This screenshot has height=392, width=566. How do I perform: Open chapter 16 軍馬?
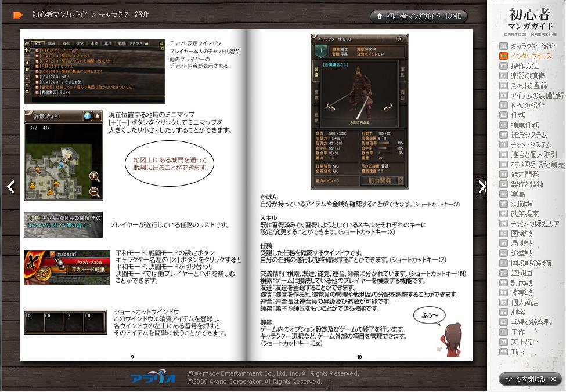(513, 194)
